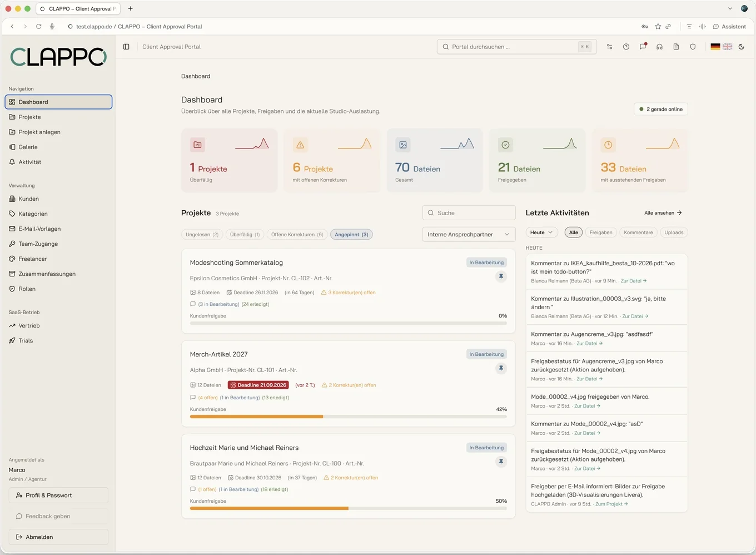Toggle the Ungelesen (2) filter chip
The height and width of the screenshot is (555, 756).
(x=202, y=235)
